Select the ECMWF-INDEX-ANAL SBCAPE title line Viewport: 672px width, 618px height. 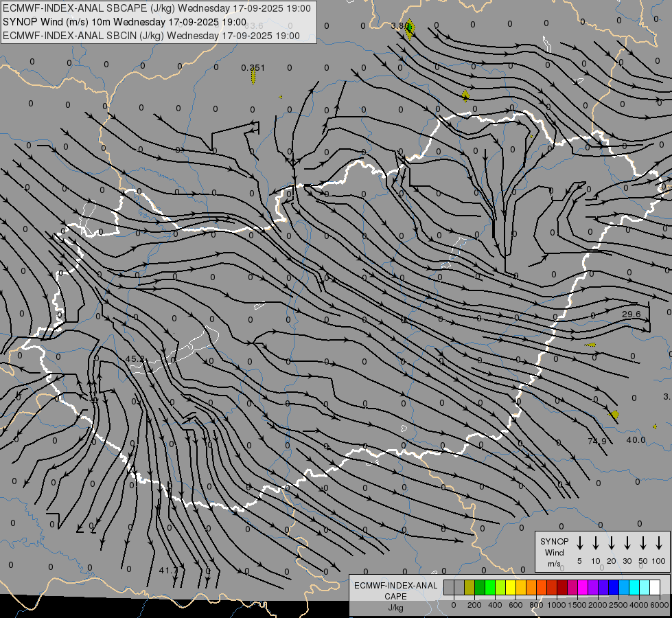point(157,8)
